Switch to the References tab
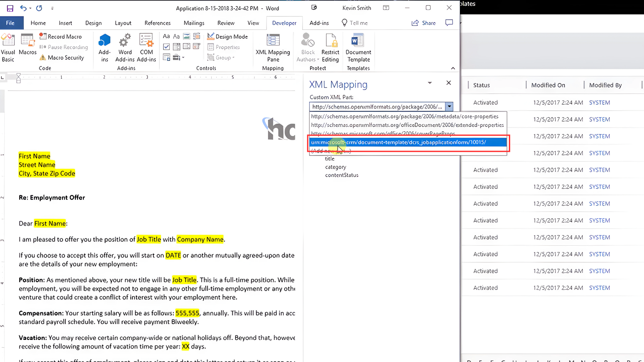Viewport: 644px width, 362px height. (158, 23)
